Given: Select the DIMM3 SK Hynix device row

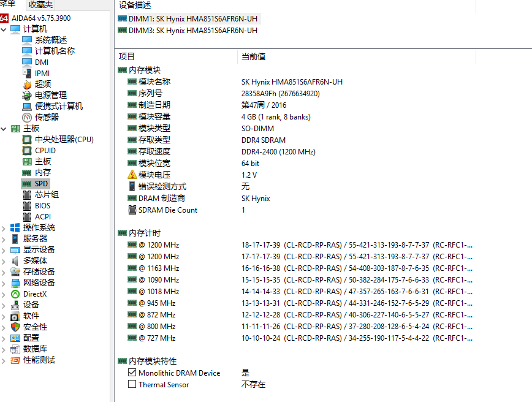Looking at the screenshot, I should click(189, 31).
